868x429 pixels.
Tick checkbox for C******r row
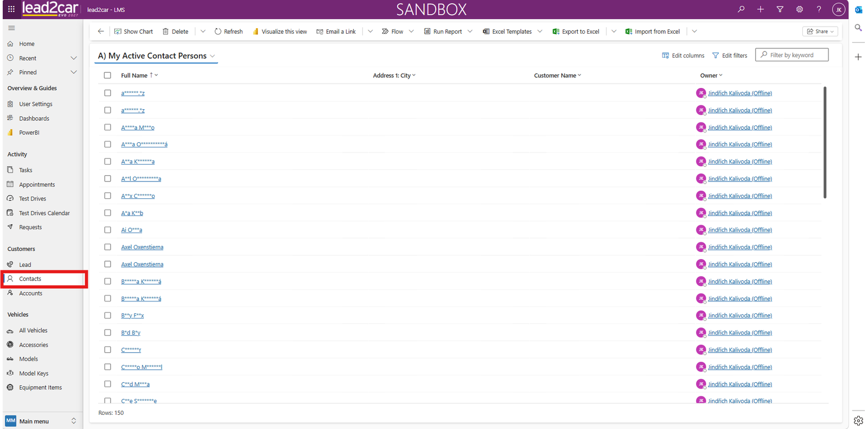coord(107,350)
